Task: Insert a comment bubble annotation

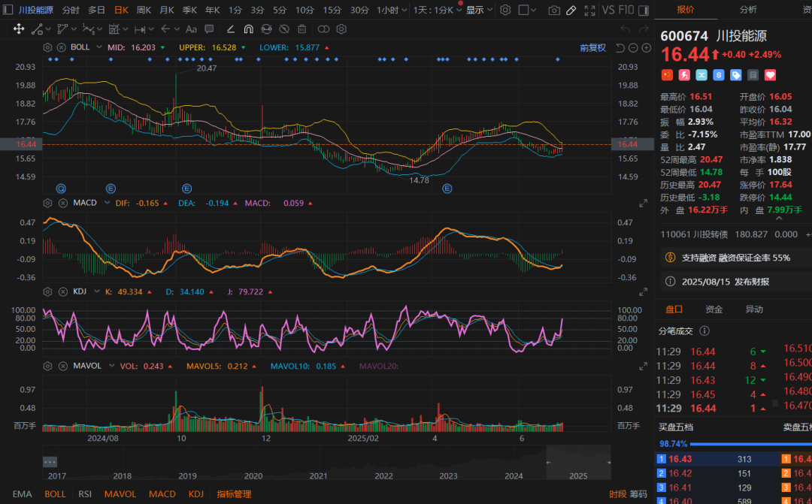Action: click(209, 29)
